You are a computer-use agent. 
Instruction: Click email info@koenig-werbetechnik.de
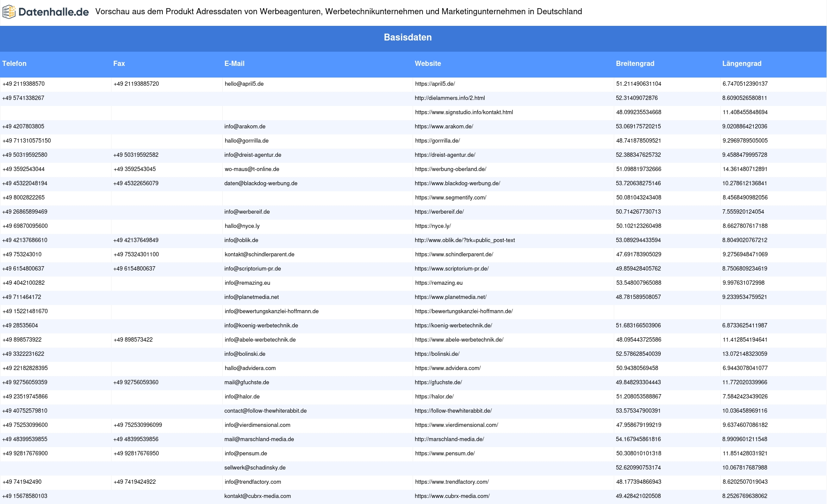pos(261,326)
